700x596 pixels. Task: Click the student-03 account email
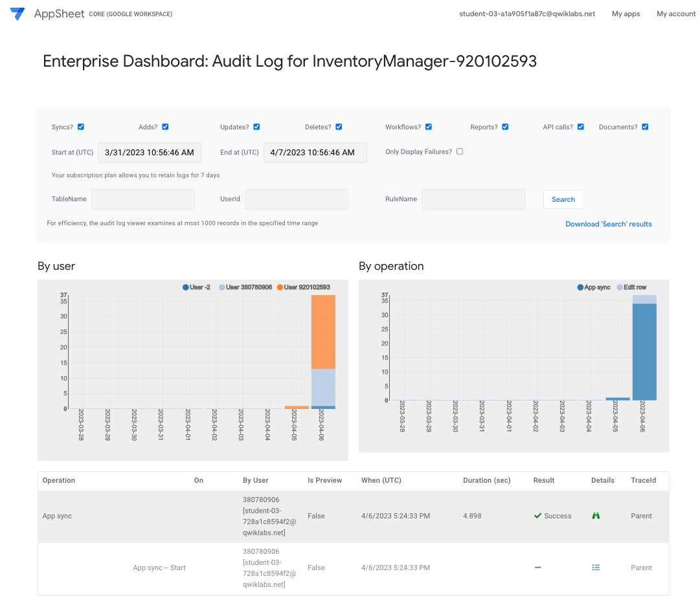point(527,14)
